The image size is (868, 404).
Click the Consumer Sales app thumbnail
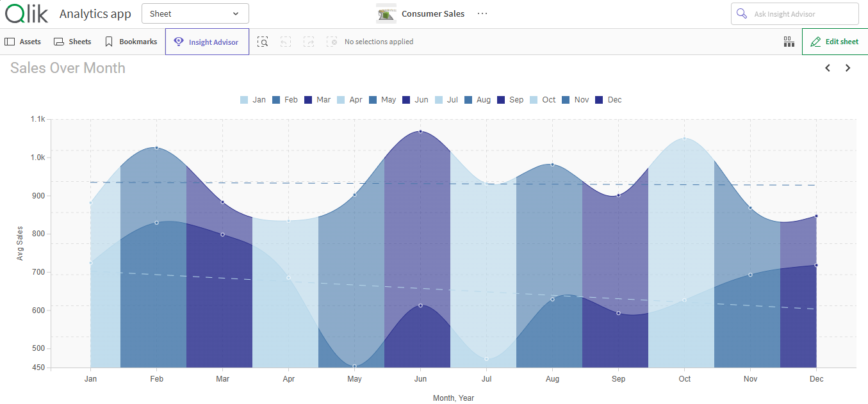(x=386, y=13)
